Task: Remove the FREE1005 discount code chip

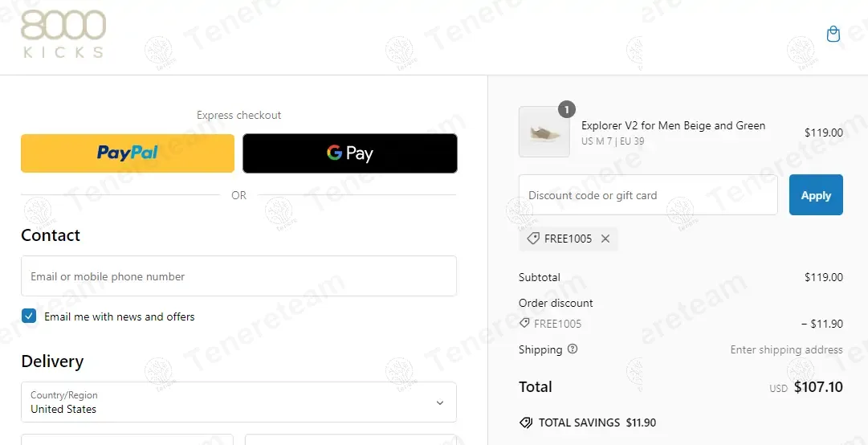Action: (605, 239)
